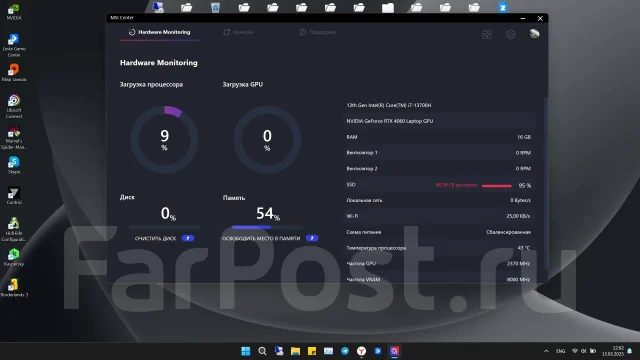640x360 pixels.
Task: Click the Память heading
Action: pos(234,198)
